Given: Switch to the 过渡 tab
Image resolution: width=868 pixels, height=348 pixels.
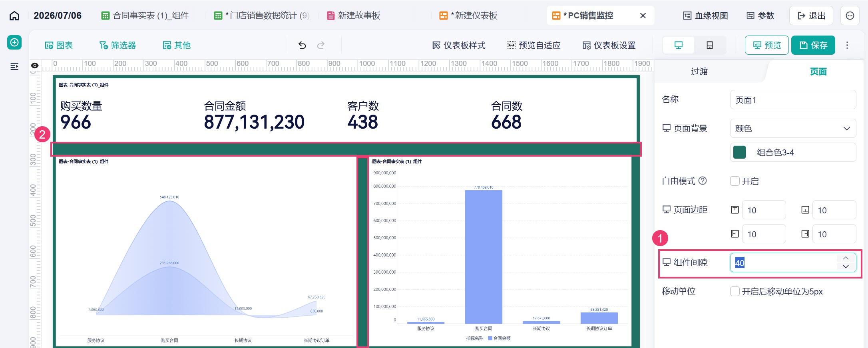Looking at the screenshot, I should [x=699, y=72].
